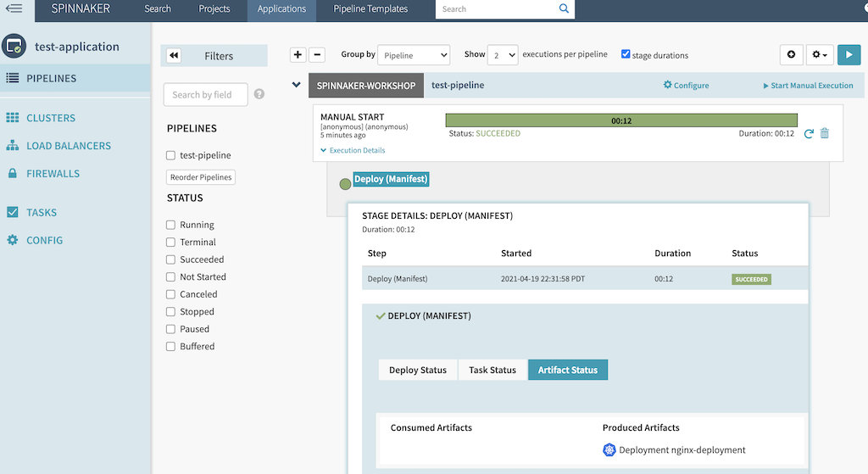Click the hamburger back-arrow menu icon
The width and height of the screenshot is (868, 474).
(x=14, y=8)
